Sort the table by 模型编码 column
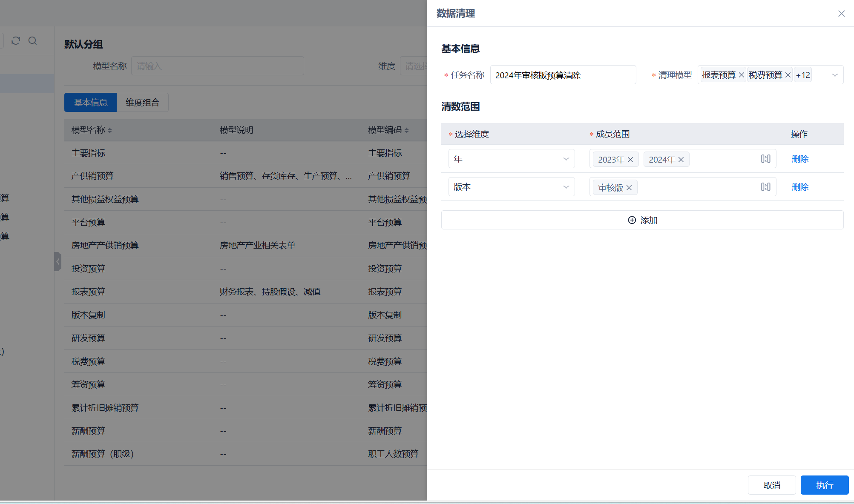The height and width of the screenshot is (504, 854). 407,130
